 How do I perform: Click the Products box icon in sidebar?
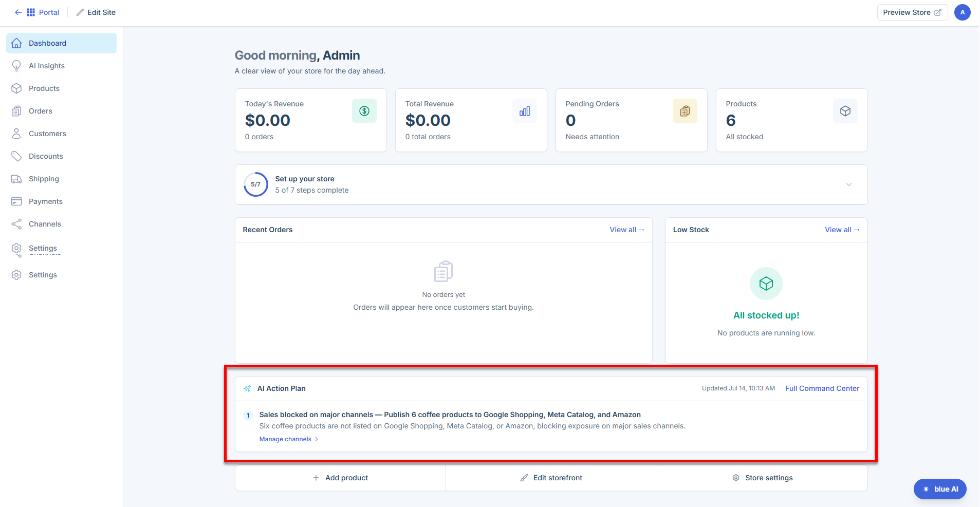16,88
